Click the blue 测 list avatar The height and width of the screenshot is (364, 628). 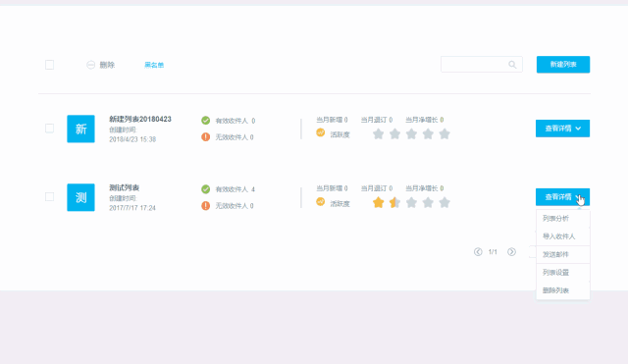[80, 197]
